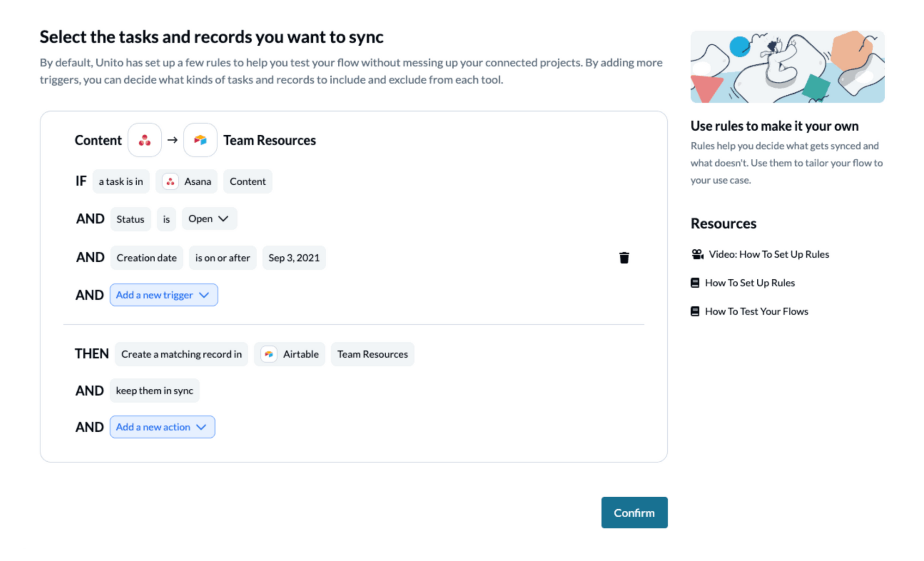Click the 'a task is in' chip

click(x=121, y=181)
